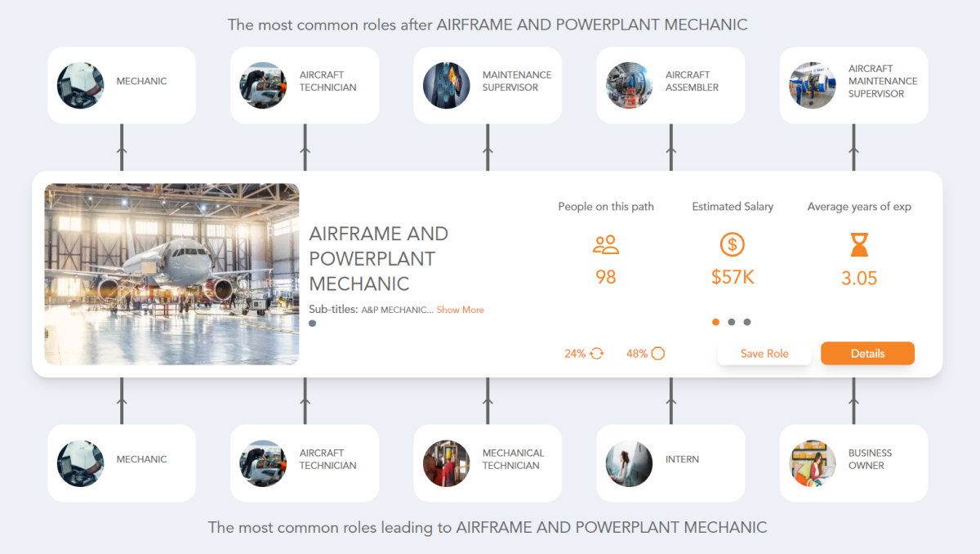Click the Details button
980x554 pixels.
[867, 353]
